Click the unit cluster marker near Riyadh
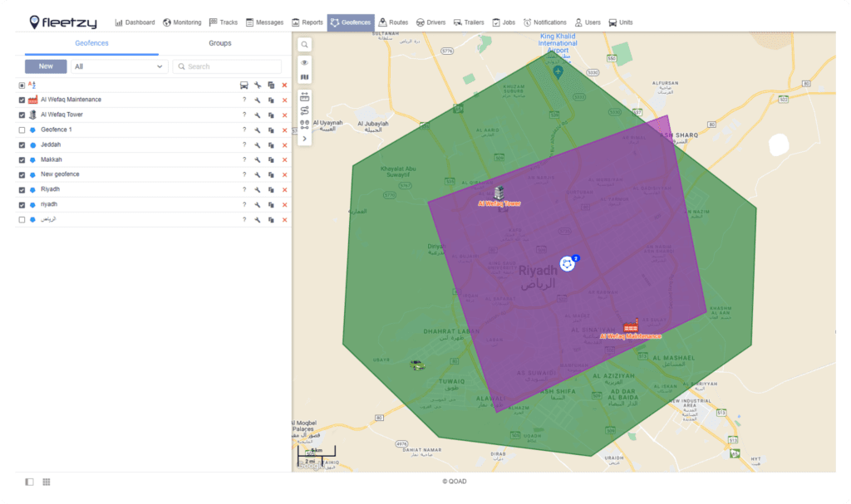Viewport: 851px width, 504px height. (x=568, y=264)
